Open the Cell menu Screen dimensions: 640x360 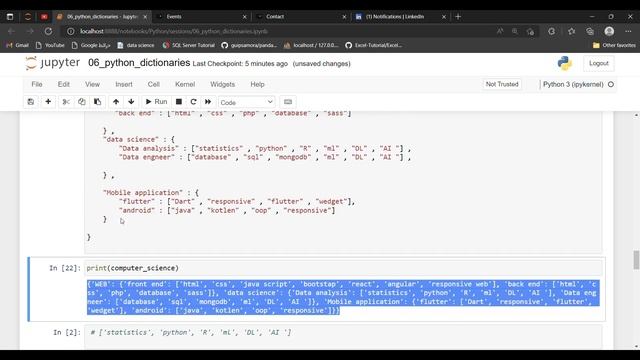153,84
